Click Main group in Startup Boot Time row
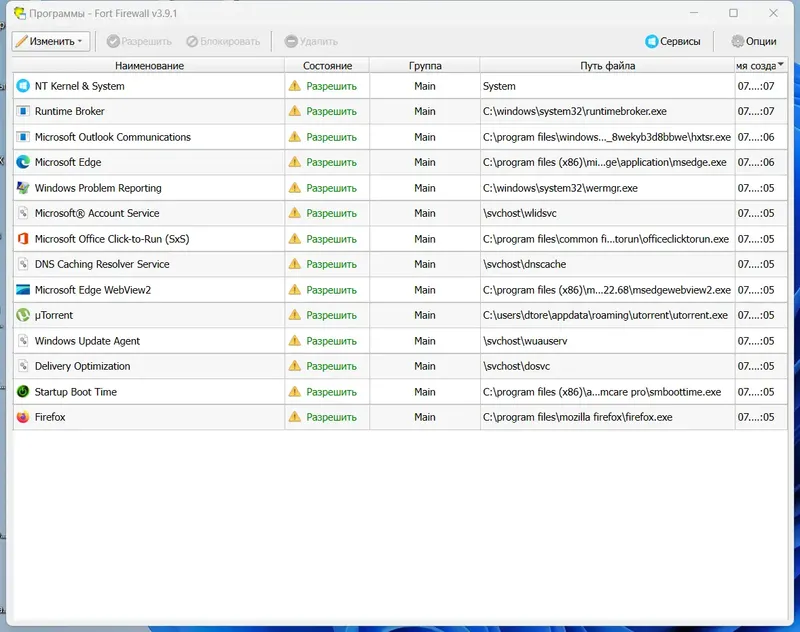The width and height of the screenshot is (800, 632). (424, 392)
